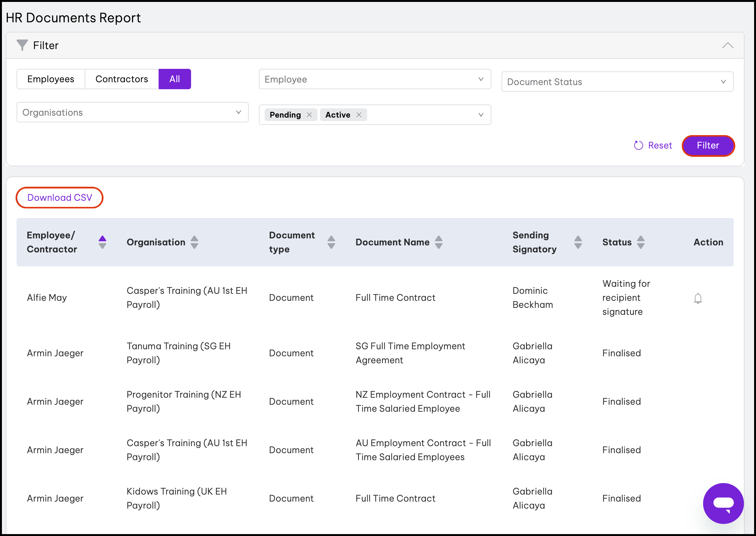Viewport: 756px width, 536px height.
Task: Click the reminder bell icon for Alfie May
Action: [698, 298]
